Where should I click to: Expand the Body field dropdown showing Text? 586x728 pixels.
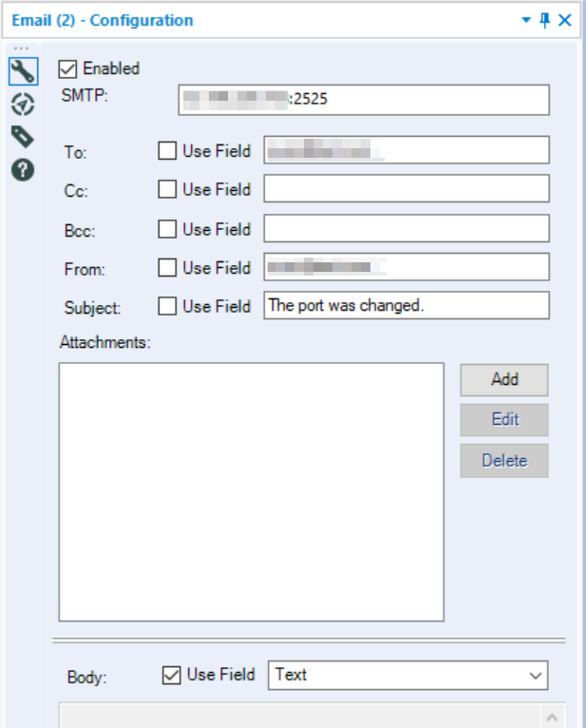(x=407, y=675)
